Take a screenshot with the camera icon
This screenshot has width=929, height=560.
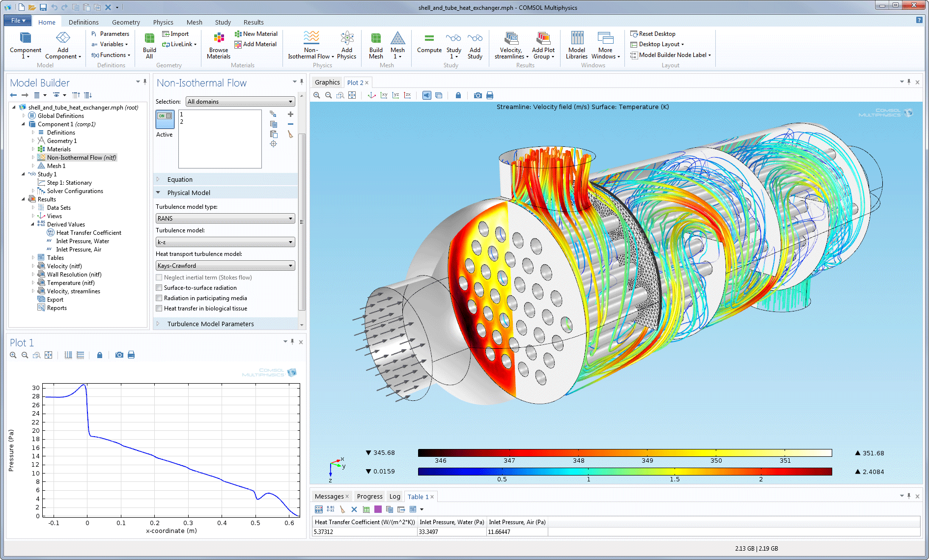click(x=477, y=95)
